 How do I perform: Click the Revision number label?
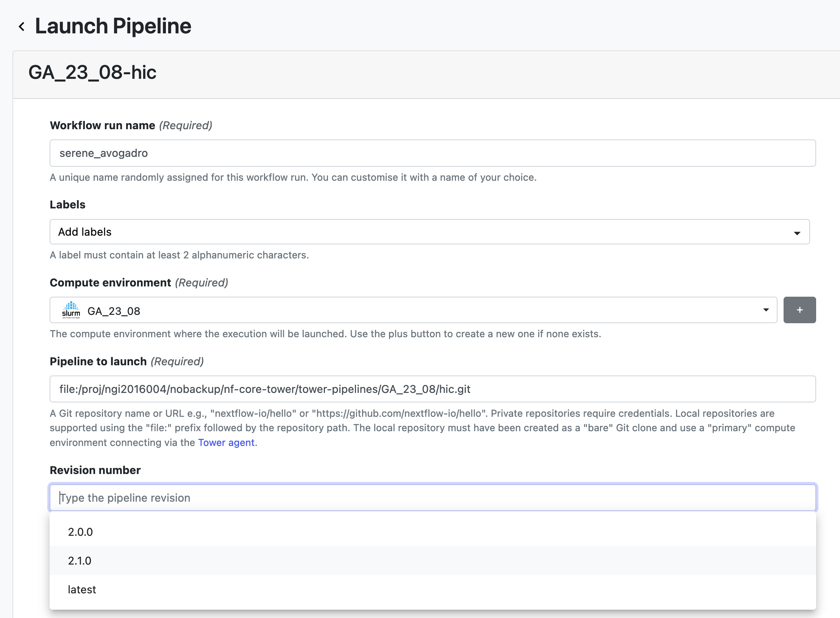pos(95,470)
